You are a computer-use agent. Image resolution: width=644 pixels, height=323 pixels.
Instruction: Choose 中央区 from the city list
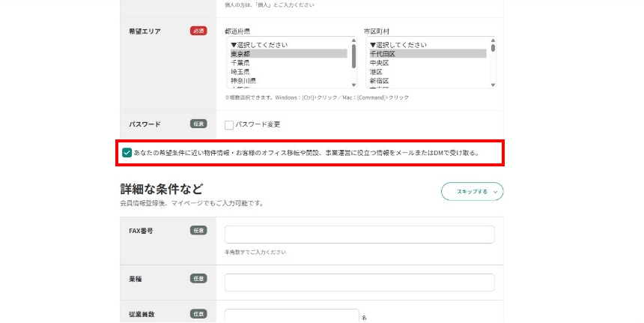(x=379, y=63)
